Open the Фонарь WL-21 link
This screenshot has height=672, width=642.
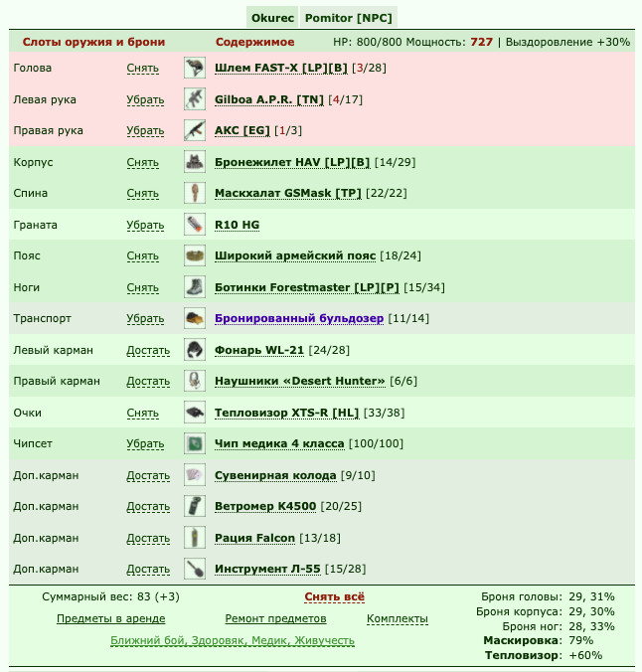click(259, 350)
